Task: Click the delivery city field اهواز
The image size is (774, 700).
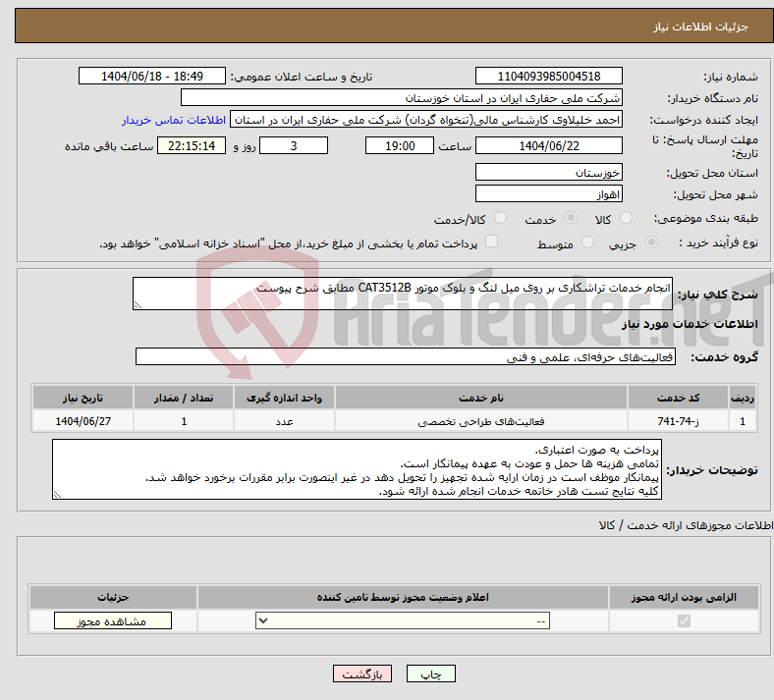Action: click(x=548, y=193)
